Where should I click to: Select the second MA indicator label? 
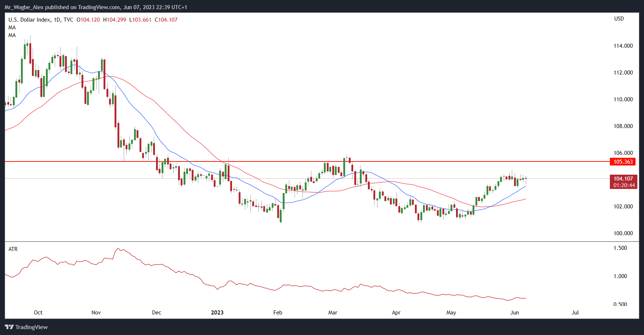point(12,35)
